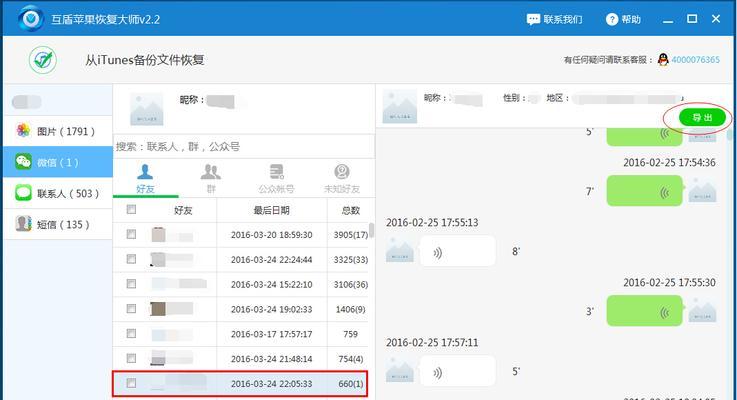The image size is (737, 400).
Task: Switch to the 公众帐号 tab
Action: pos(276,179)
